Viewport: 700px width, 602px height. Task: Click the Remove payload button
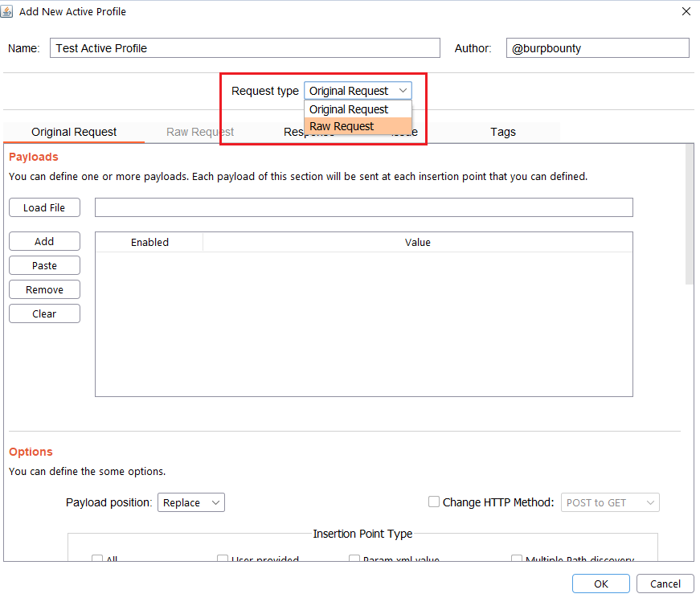44,289
